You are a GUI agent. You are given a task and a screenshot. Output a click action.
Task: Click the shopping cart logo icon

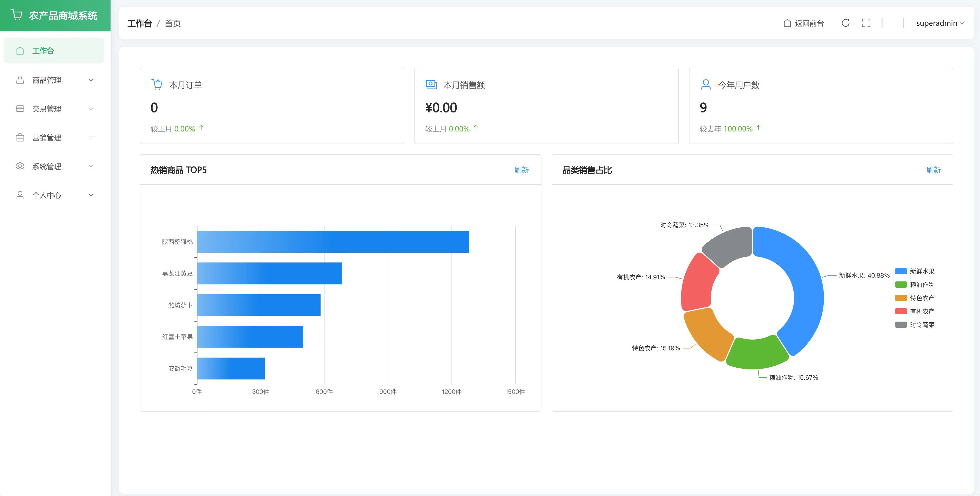pos(17,15)
